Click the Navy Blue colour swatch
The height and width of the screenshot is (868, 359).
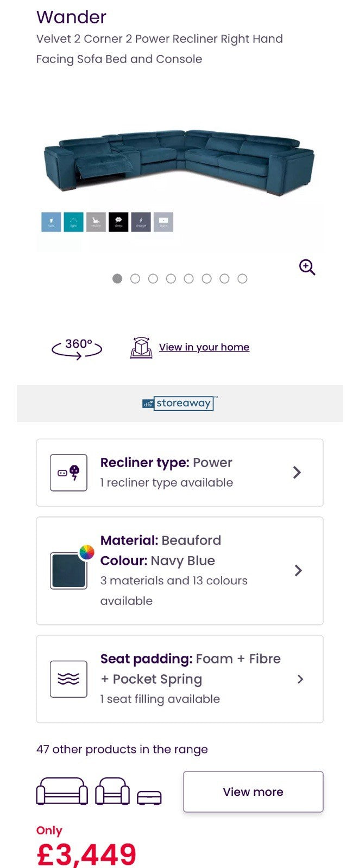(x=68, y=571)
